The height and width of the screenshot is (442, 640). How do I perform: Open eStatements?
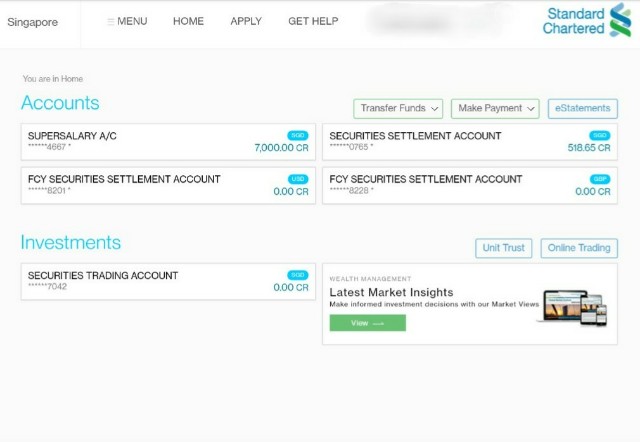[x=582, y=109]
